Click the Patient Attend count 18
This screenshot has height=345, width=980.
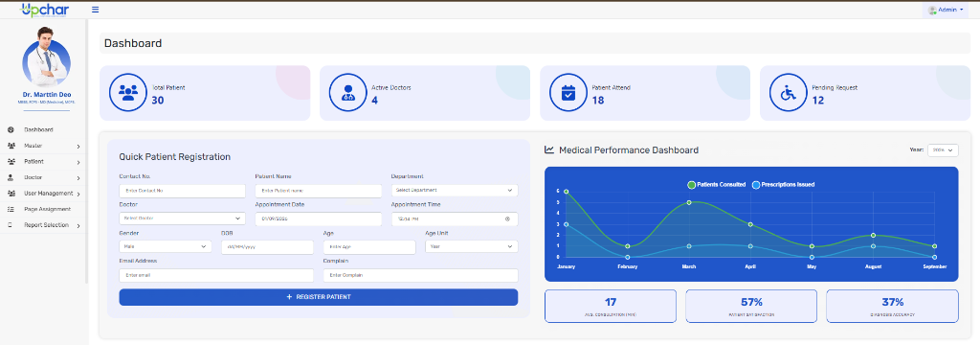598,100
